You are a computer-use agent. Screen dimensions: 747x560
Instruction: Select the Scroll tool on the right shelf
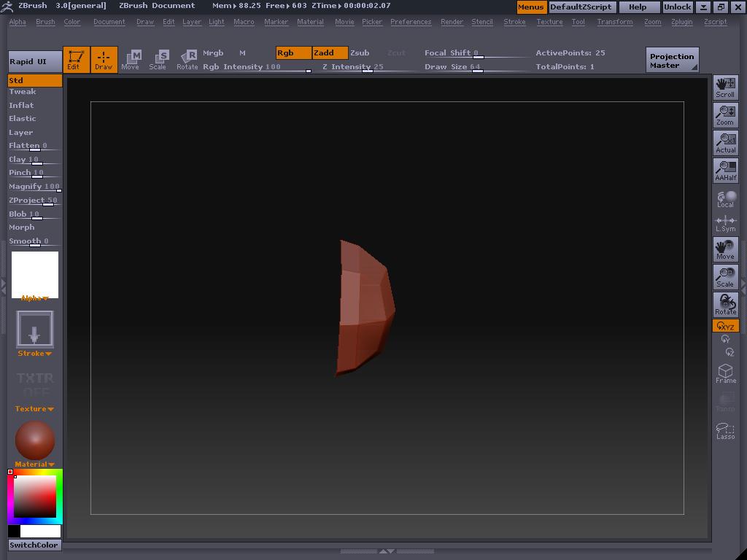[x=725, y=86]
